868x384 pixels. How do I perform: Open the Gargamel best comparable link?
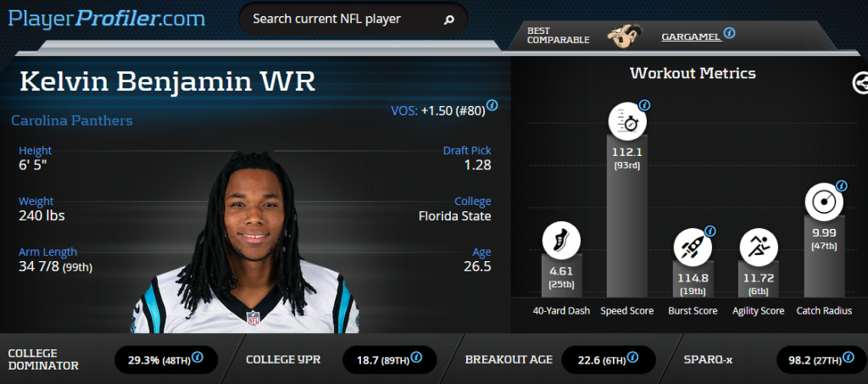(692, 37)
